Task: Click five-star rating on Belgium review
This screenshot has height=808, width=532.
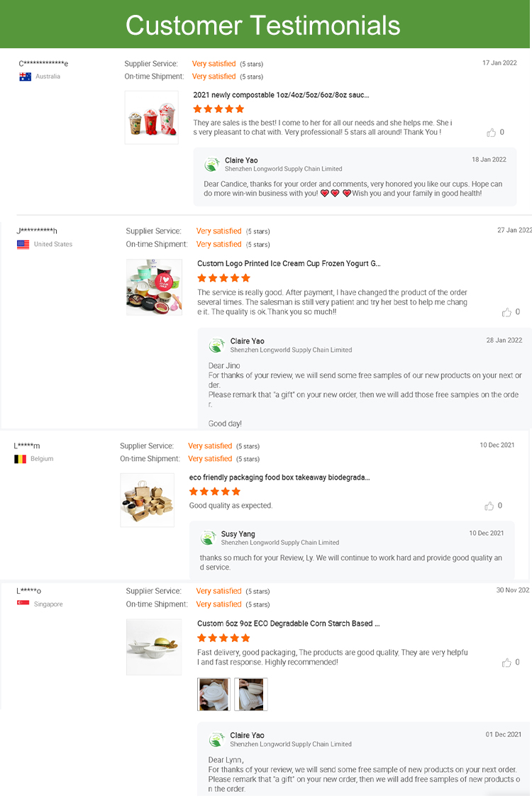Action: point(215,492)
